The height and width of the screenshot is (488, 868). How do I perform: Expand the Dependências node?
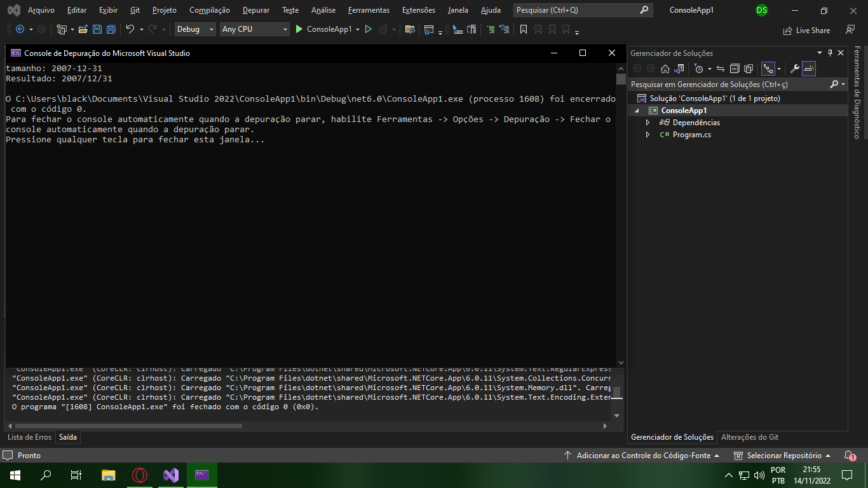[648, 123]
